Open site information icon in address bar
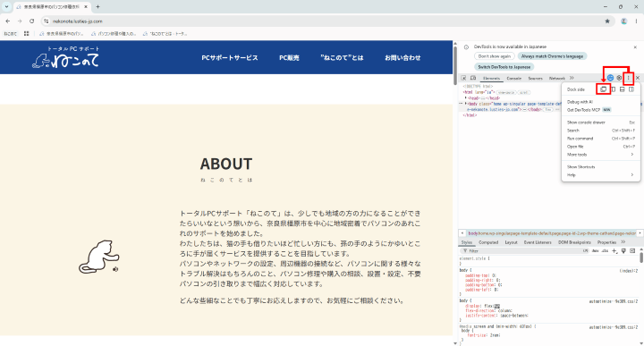This screenshot has height=346, width=644. click(x=47, y=21)
